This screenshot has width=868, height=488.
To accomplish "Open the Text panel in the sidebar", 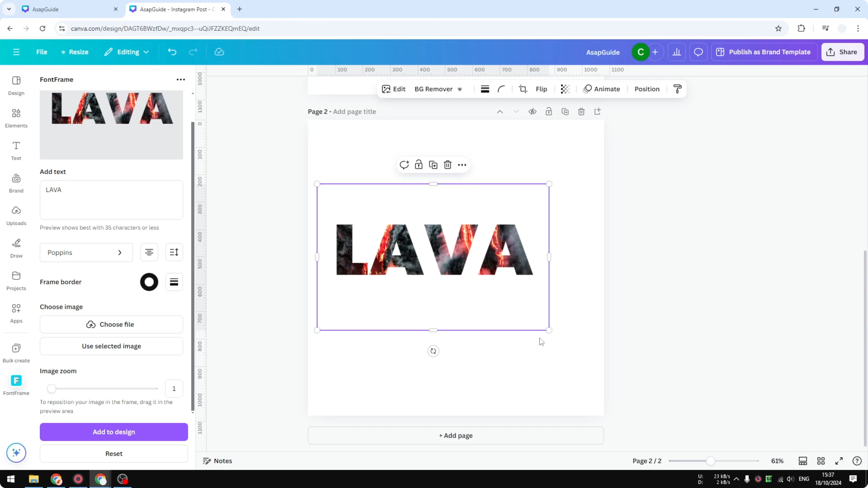I will pos(16,150).
